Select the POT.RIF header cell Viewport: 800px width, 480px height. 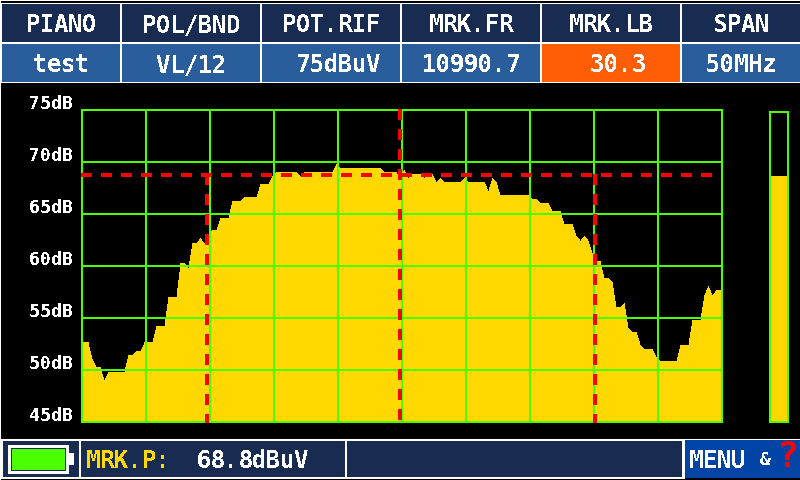[x=331, y=23]
